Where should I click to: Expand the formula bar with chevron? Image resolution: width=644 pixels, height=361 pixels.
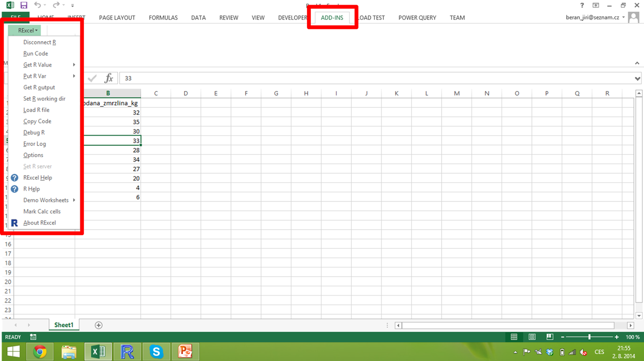point(638,78)
